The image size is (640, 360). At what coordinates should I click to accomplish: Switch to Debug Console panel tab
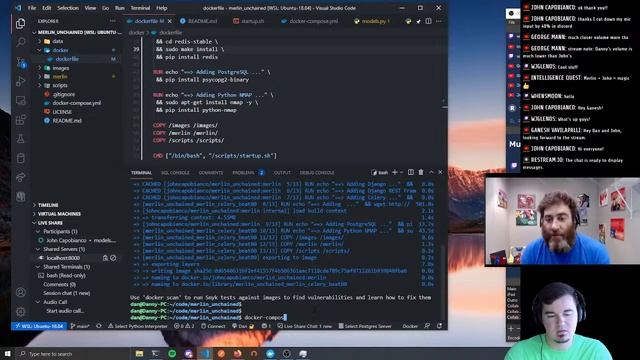pos(317,173)
